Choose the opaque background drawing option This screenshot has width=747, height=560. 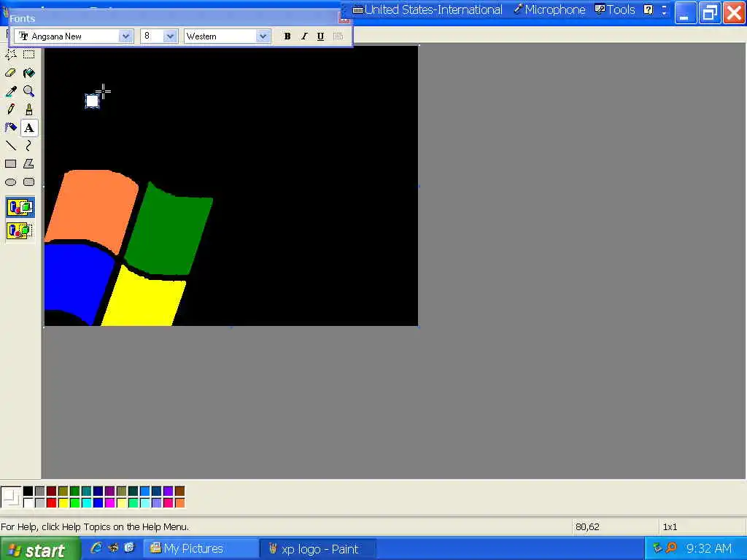(x=20, y=208)
